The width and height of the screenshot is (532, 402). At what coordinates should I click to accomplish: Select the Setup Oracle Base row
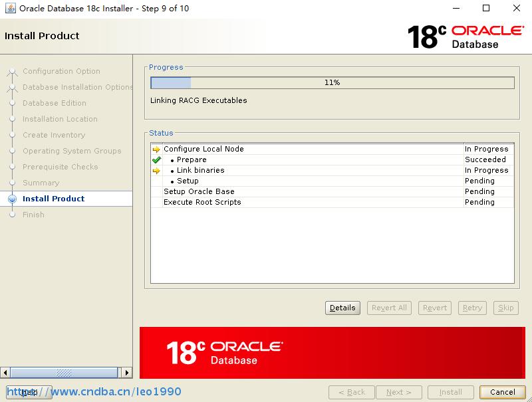332,191
